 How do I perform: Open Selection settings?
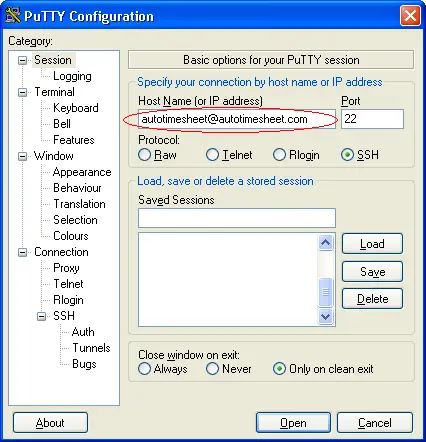point(75,220)
